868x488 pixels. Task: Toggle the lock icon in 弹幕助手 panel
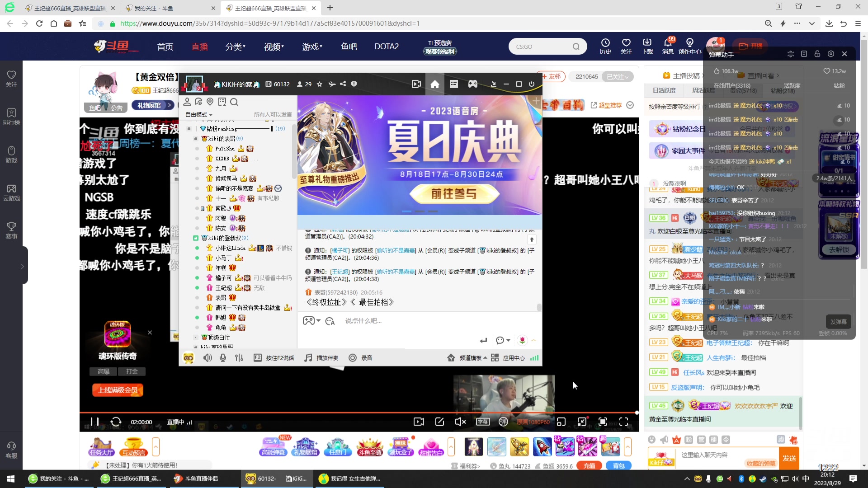click(x=817, y=54)
